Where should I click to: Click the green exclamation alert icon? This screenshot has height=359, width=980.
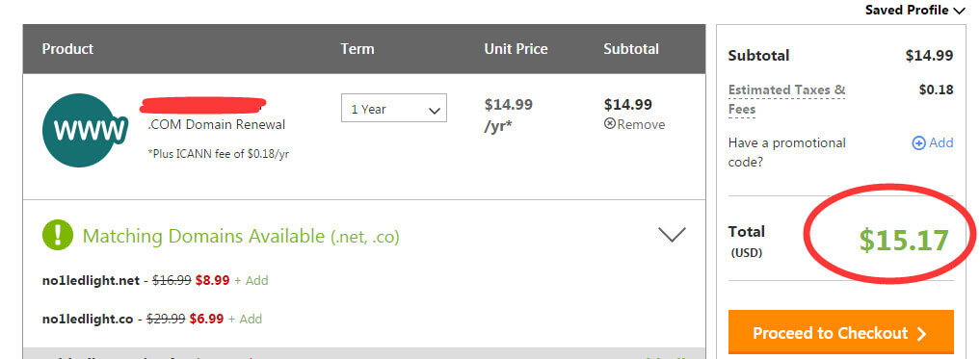click(x=58, y=236)
